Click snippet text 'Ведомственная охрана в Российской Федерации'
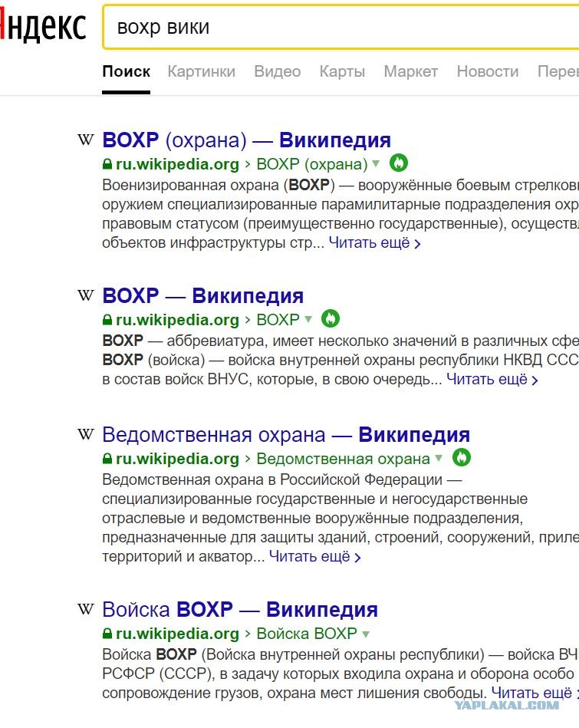579x728 pixels. tap(272, 479)
